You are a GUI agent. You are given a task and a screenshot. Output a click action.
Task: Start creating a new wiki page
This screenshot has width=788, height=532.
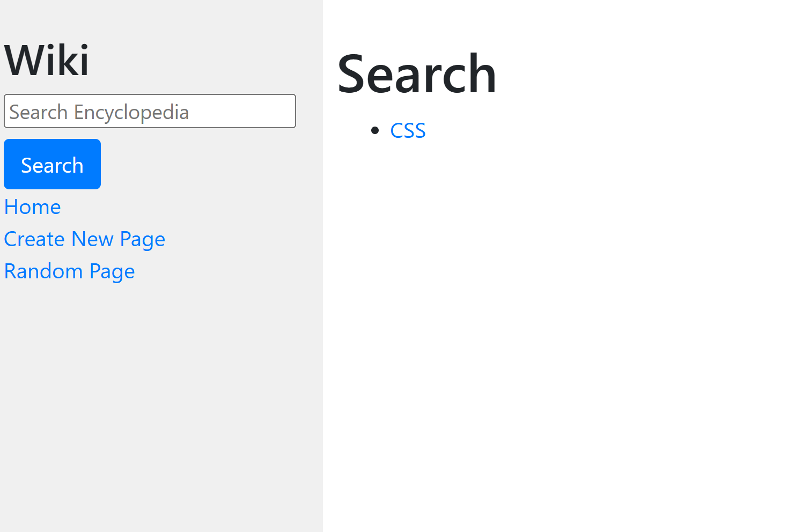click(x=84, y=239)
